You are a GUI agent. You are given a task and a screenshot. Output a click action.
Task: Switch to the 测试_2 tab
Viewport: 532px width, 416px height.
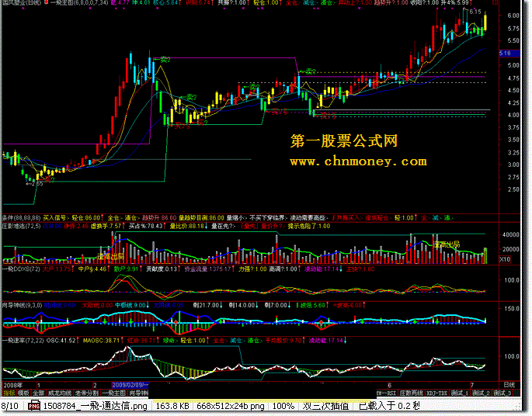pyautogui.click(x=481, y=393)
